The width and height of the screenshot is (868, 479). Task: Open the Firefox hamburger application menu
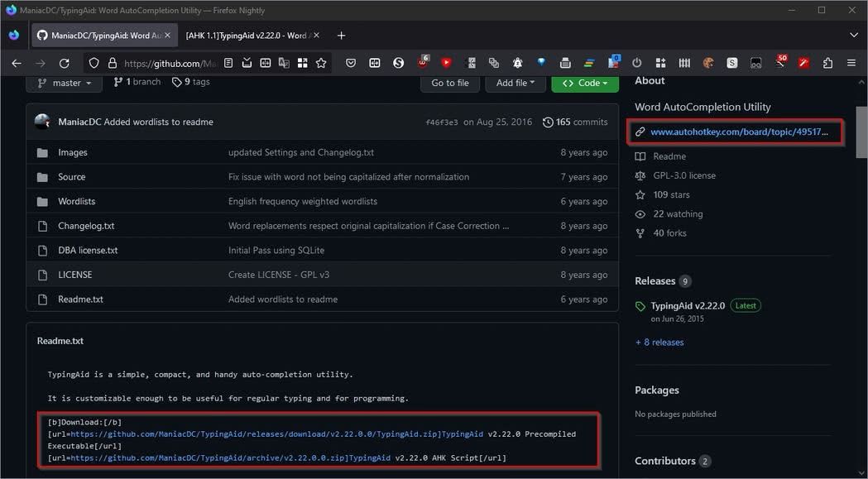[x=851, y=63]
